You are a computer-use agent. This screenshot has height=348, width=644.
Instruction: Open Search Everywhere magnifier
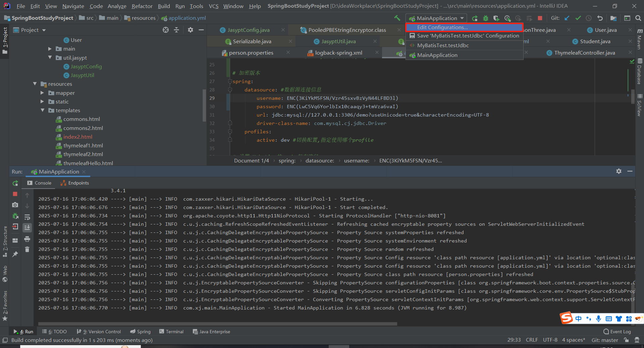coord(638,18)
